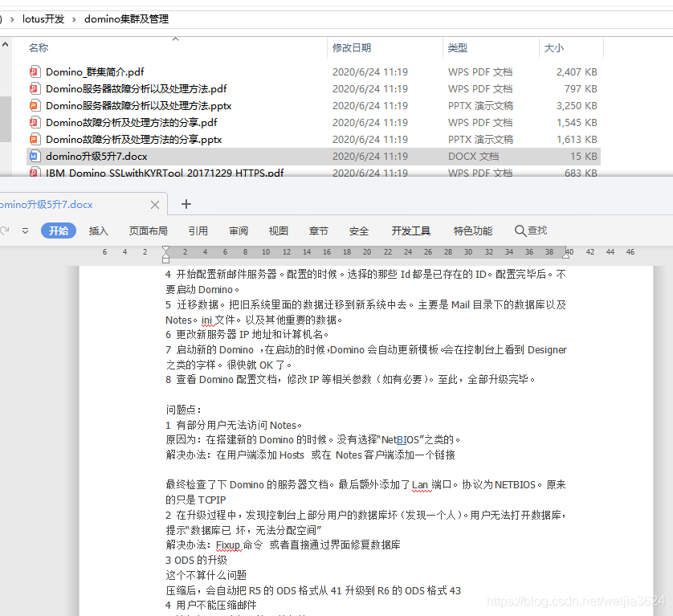Viewport: 673px width, 616px height.
Task: Click sort arrow above 名称 column
Action: (x=175, y=39)
